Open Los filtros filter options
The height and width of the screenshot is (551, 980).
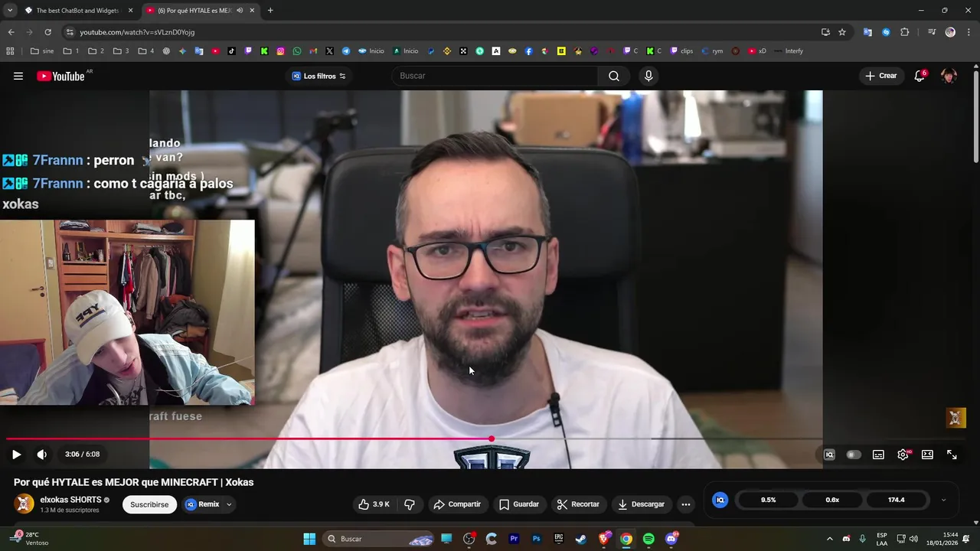[x=319, y=76]
